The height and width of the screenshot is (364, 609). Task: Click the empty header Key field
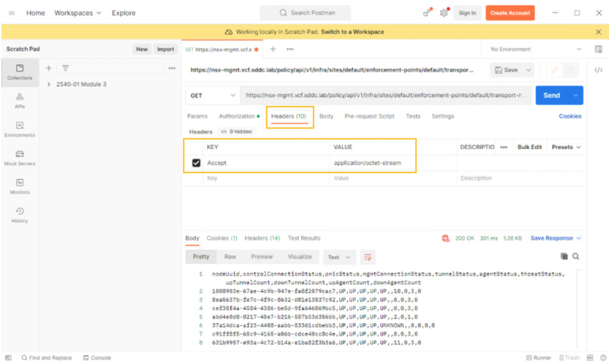point(266,178)
